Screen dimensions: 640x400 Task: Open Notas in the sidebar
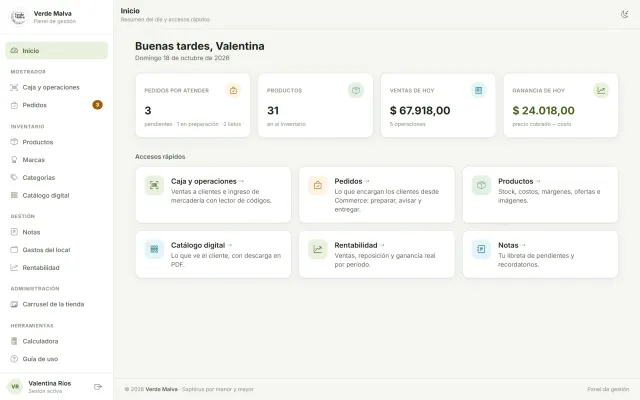[x=57, y=232]
